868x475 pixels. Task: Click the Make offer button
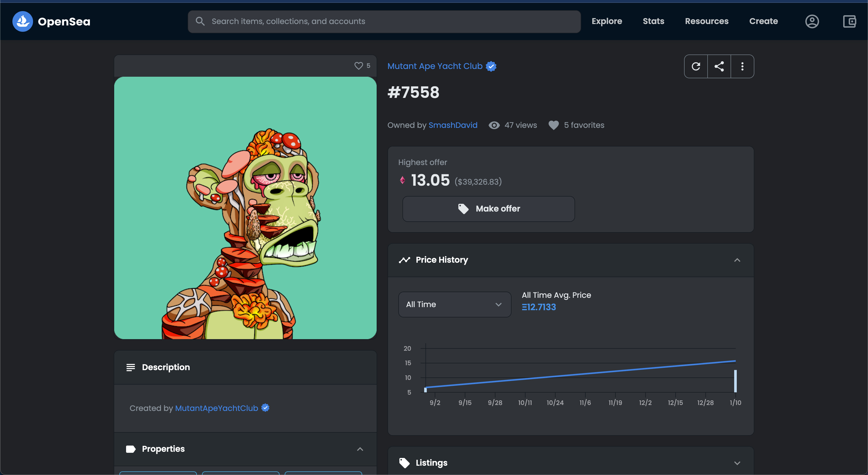click(488, 209)
